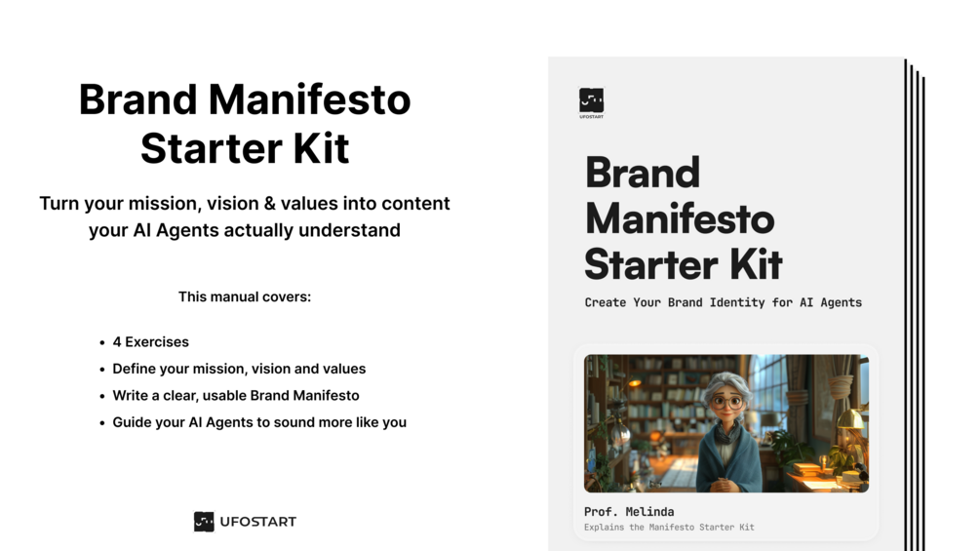Click 'Explains the Manifesto Starter Kit' caption
980x551 pixels.
pos(669,528)
